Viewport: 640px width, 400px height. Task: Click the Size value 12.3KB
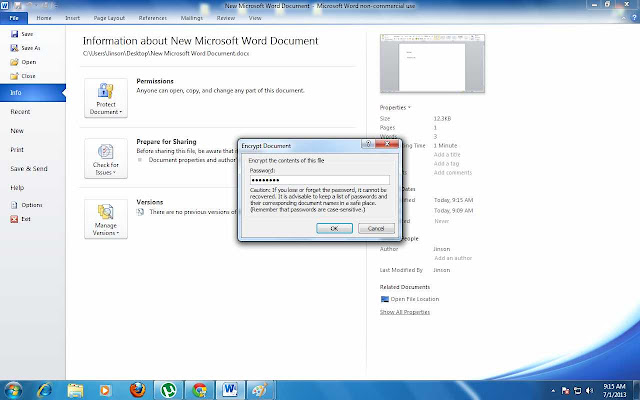pyautogui.click(x=442, y=119)
